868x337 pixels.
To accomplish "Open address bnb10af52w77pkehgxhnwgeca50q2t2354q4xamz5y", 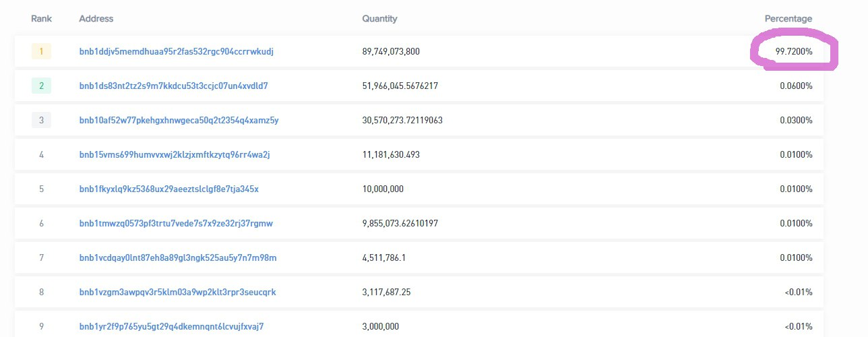I will point(179,120).
